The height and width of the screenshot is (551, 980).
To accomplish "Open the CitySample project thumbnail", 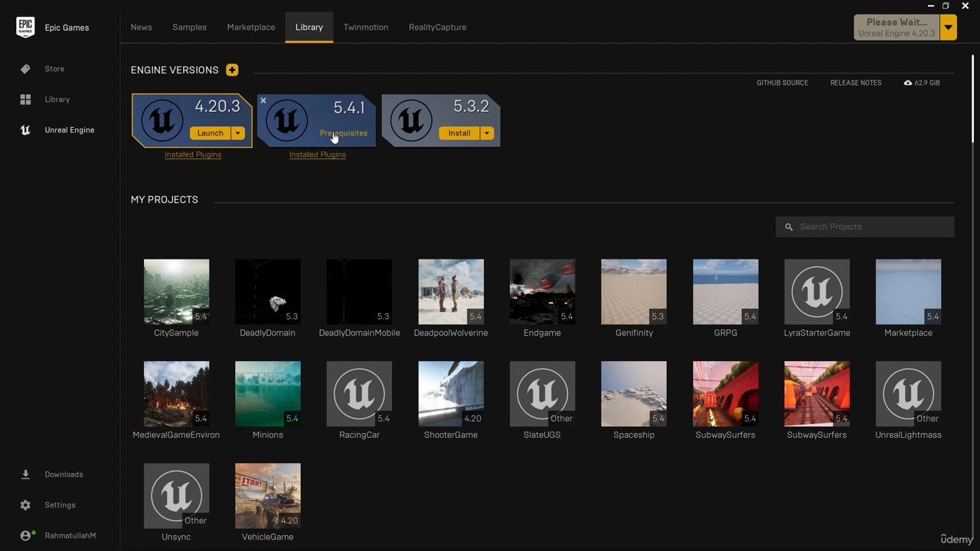I will pos(176,292).
